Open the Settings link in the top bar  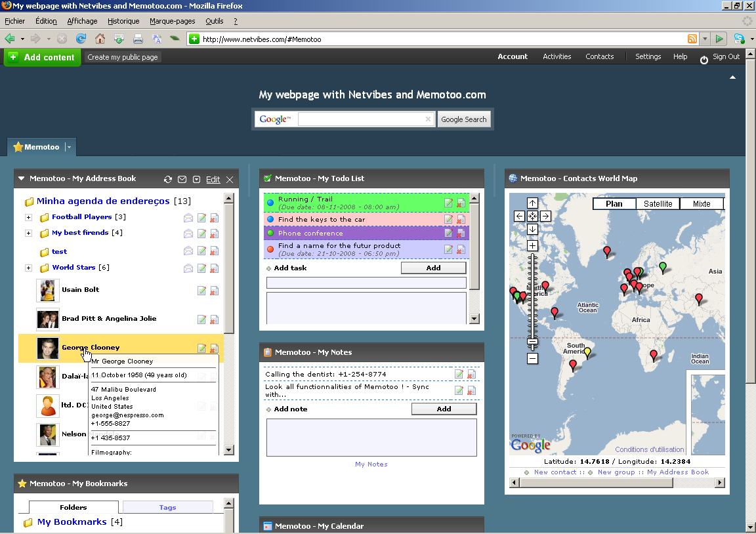click(x=648, y=56)
